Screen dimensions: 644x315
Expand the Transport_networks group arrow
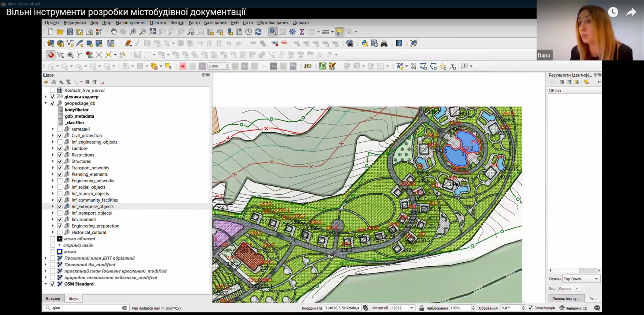[53, 168]
